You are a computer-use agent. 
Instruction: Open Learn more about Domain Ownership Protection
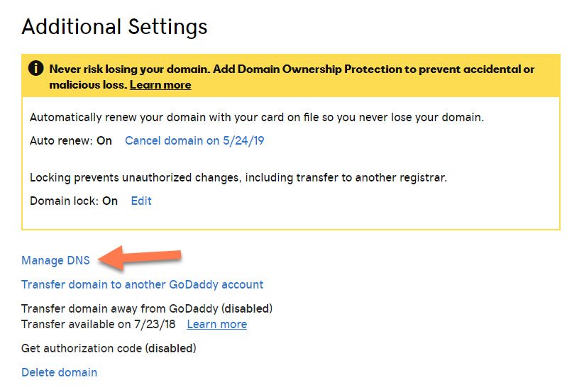(x=160, y=85)
